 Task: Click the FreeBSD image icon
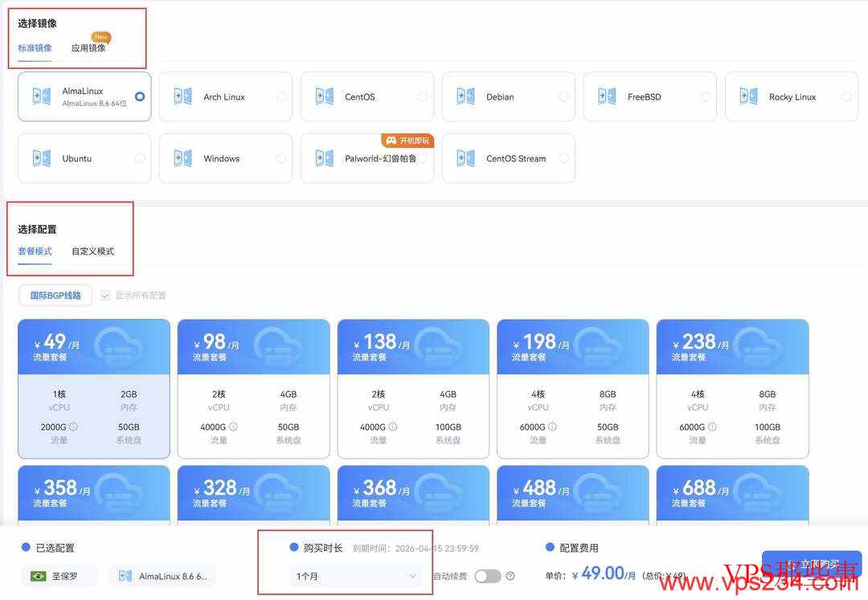[607, 96]
